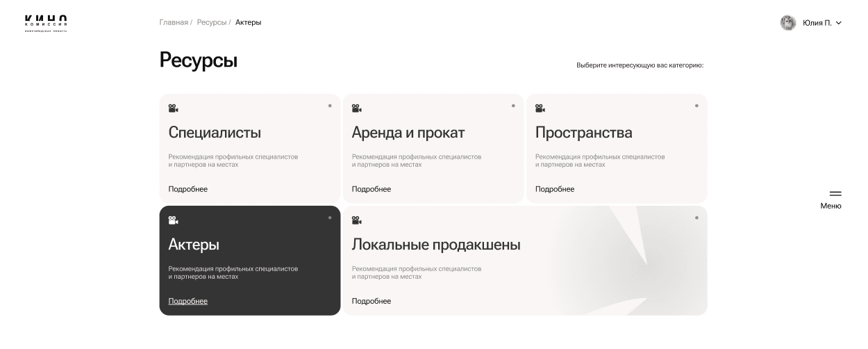The image size is (868, 349).
Task: Click the Кино Комиссия logo
Action: pos(46,23)
